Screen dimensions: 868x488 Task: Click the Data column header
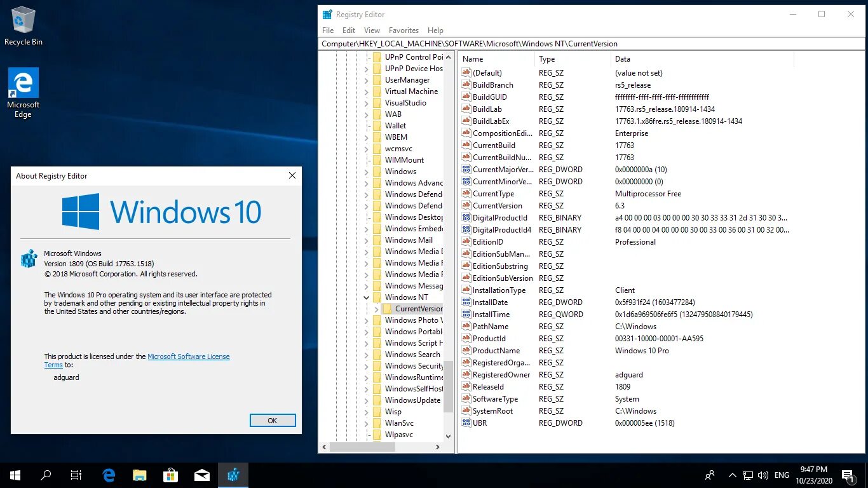coord(702,59)
